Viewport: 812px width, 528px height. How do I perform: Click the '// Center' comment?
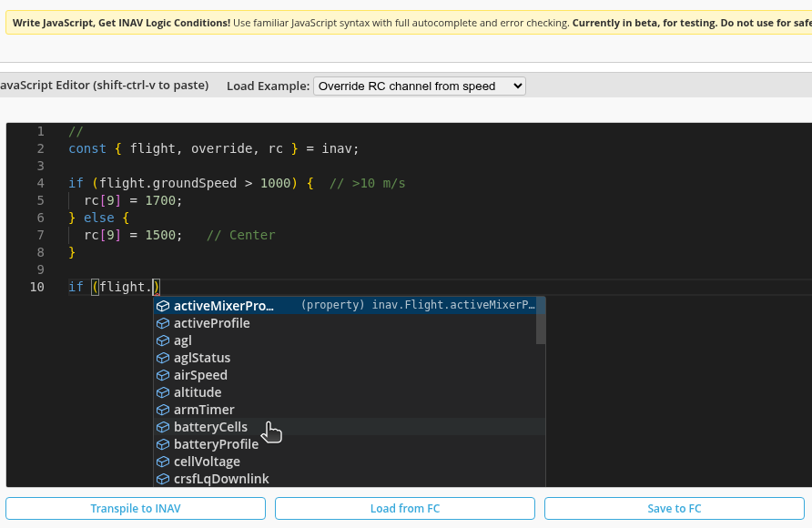241,235
